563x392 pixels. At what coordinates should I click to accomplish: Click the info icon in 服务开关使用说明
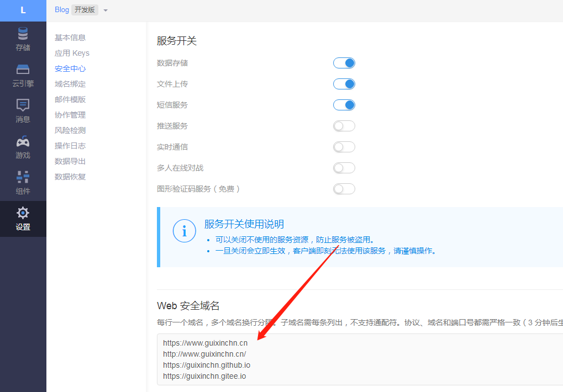point(184,231)
